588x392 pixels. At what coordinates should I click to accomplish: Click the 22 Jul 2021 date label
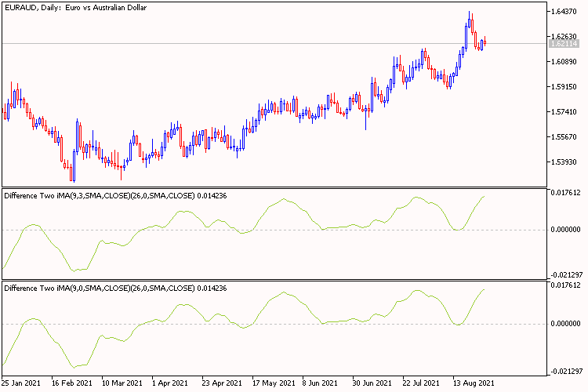pyautogui.click(x=421, y=383)
